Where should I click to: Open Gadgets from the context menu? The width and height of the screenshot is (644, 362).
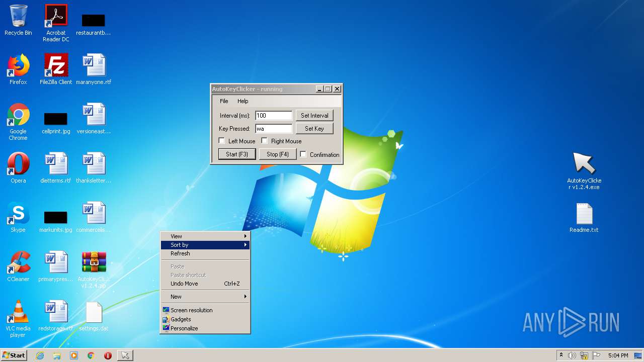tap(205, 319)
